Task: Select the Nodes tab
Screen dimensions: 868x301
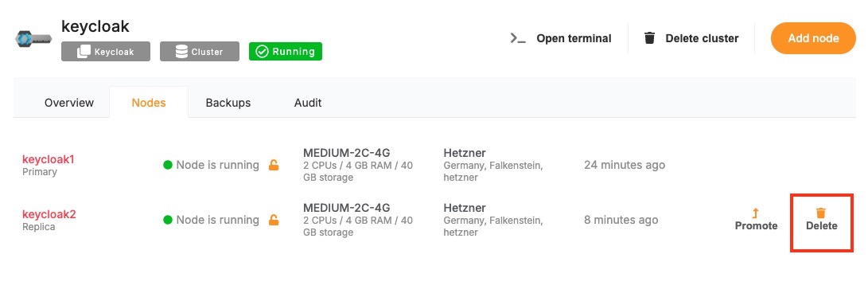Action: (x=149, y=103)
